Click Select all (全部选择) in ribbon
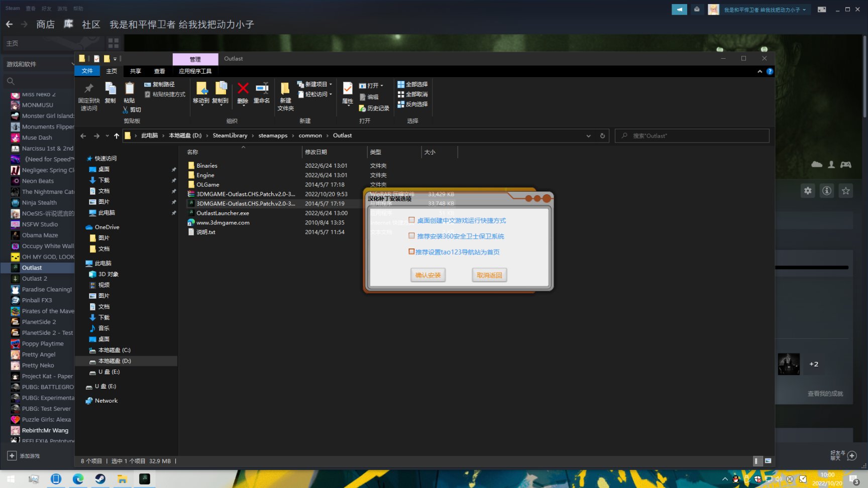 point(412,84)
